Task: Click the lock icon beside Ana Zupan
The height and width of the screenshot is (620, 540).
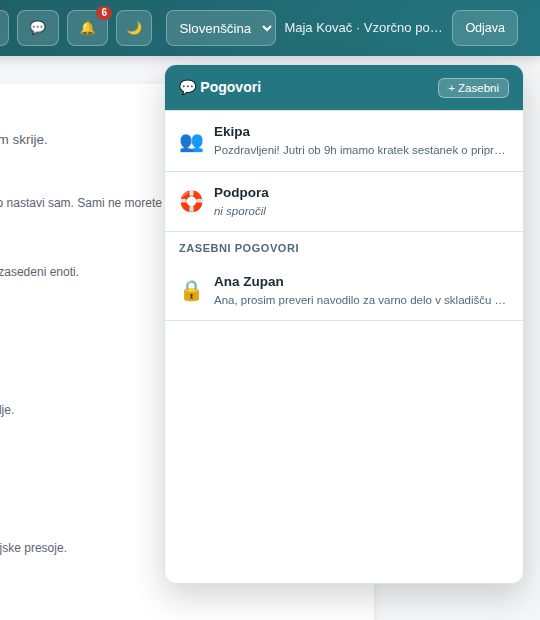Action: 191,291
